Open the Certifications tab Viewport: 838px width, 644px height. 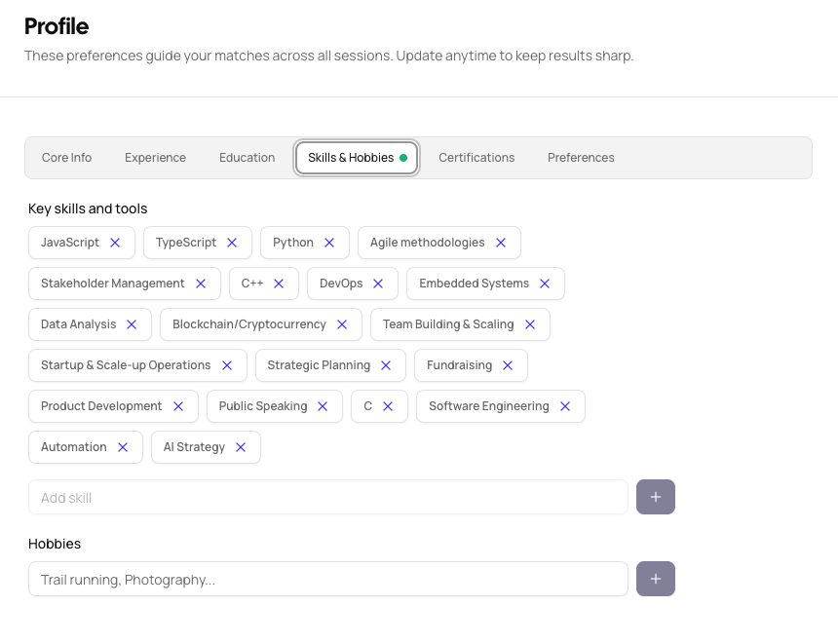pyautogui.click(x=476, y=158)
